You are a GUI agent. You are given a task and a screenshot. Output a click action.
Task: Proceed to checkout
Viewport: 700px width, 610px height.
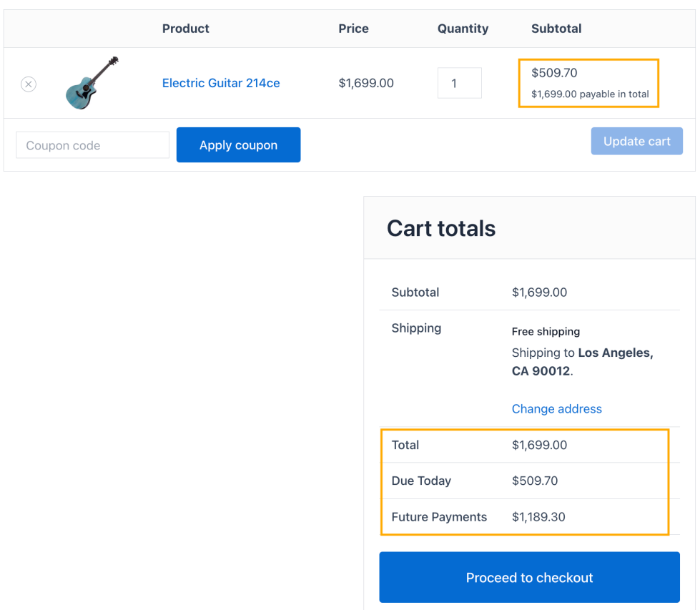529,578
